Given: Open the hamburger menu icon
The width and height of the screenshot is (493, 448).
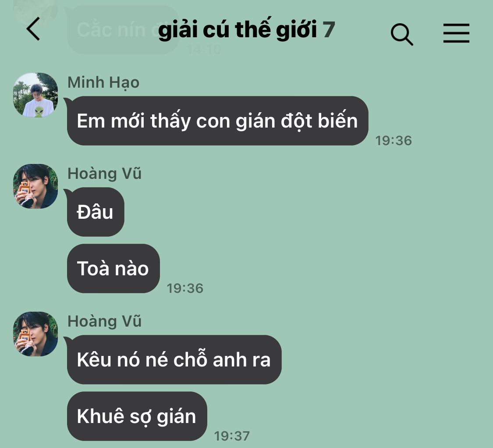Looking at the screenshot, I should coord(456,33).
